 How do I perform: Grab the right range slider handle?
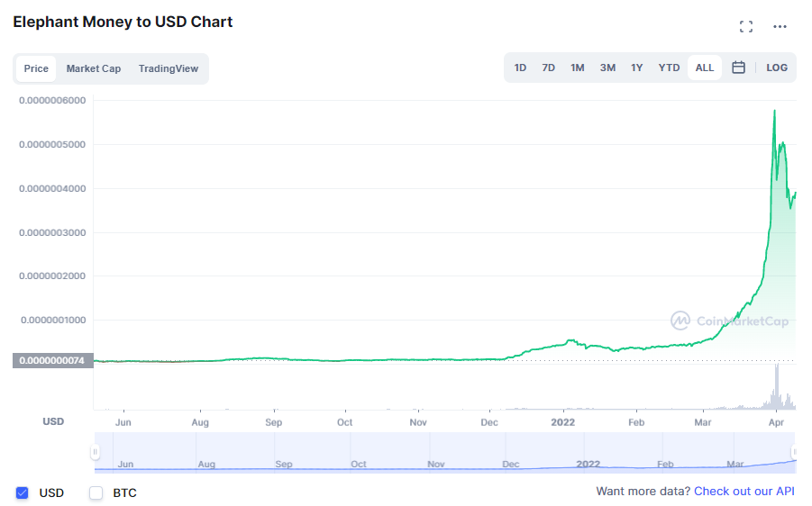click(794, 452)
